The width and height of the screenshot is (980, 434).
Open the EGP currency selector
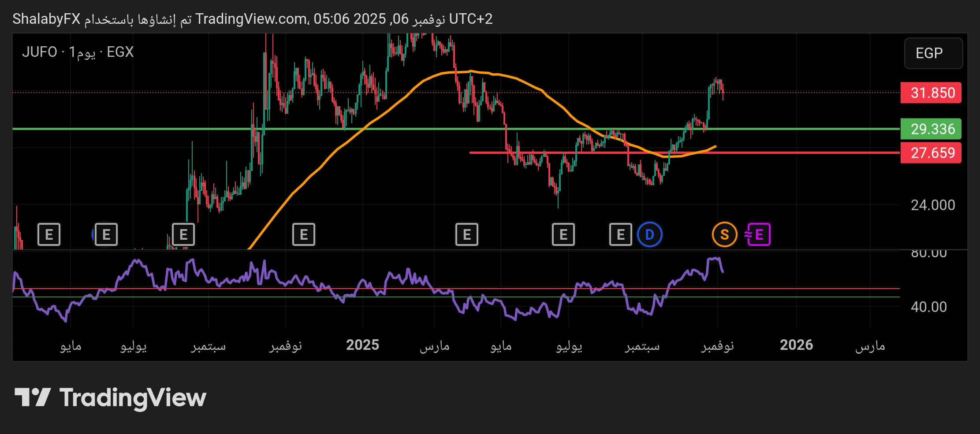pyautogui.click(x=933, y=53)
